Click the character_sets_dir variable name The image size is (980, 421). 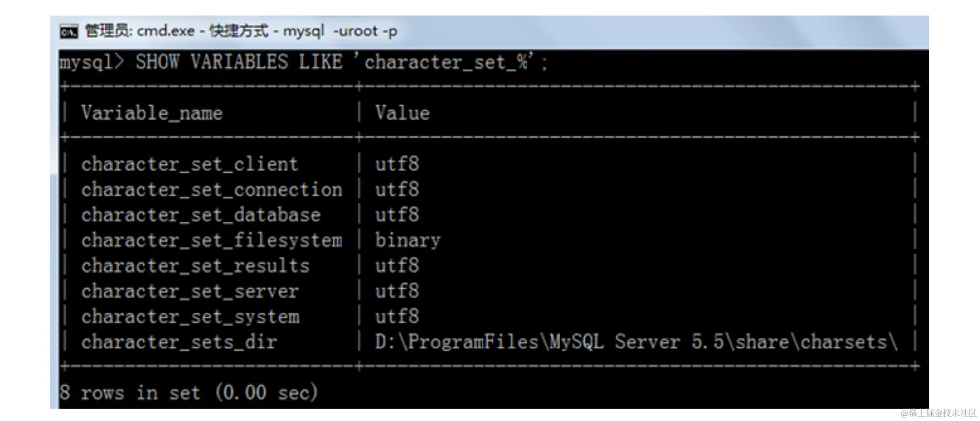tap(179, 342)
